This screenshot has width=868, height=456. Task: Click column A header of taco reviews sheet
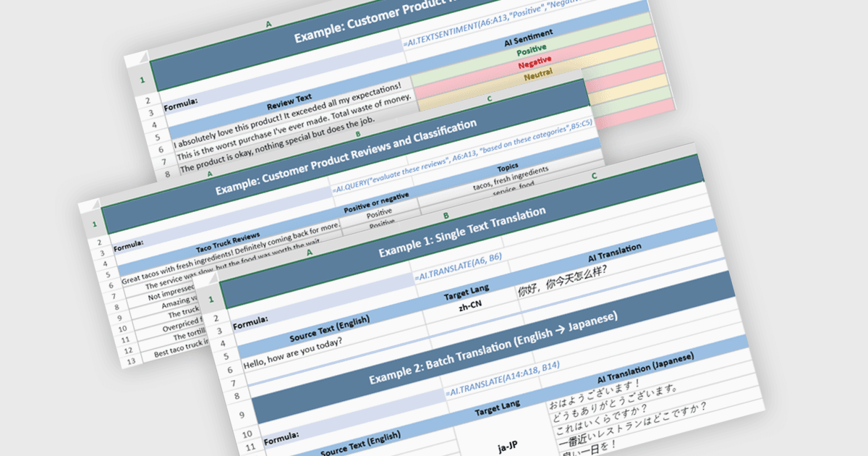click(210, 174)
